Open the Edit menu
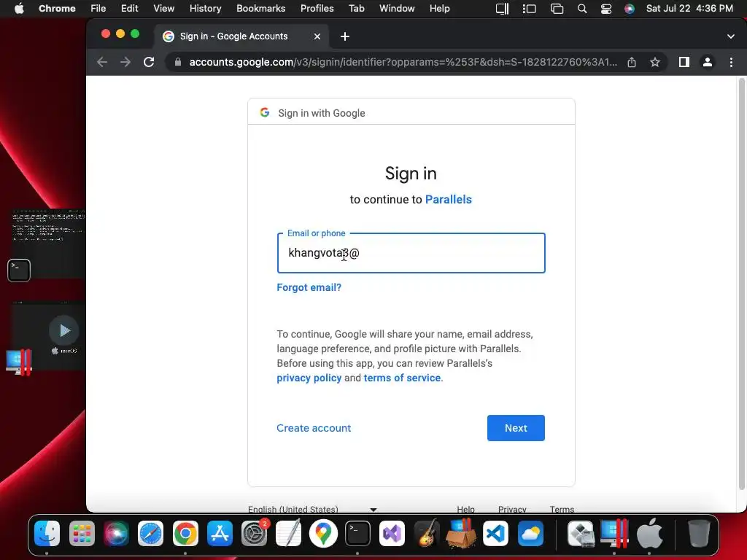This screenshot has width=747, height=560. pyautogui.click(x=129, y=9)
